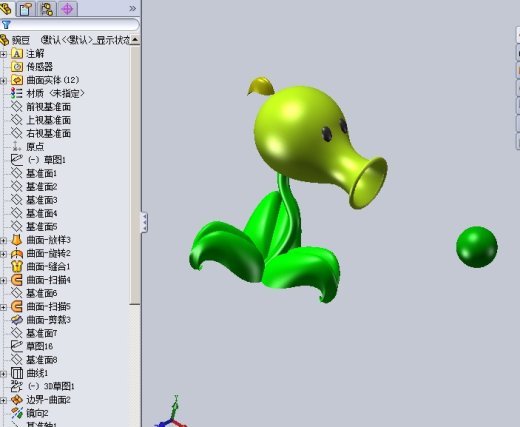
Task: Select 右视基准面 plane icon
Action: (x=17, y=133)
